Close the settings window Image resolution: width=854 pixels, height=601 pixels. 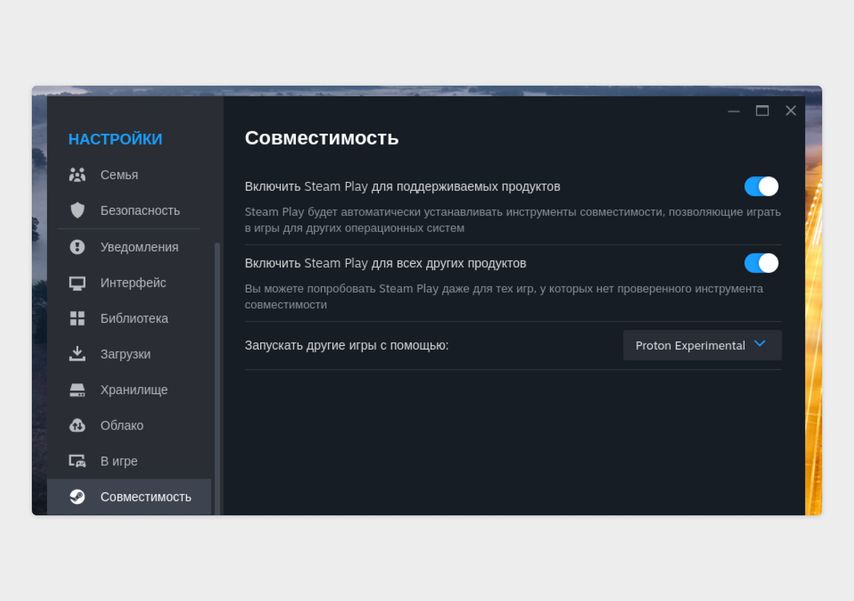click(x=791, y=111)
